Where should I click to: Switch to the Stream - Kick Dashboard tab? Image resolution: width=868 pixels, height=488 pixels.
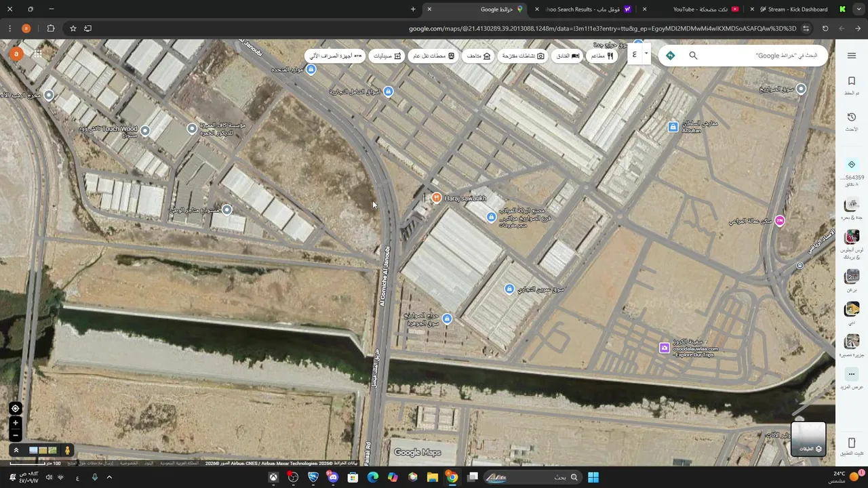coord(799,9)
